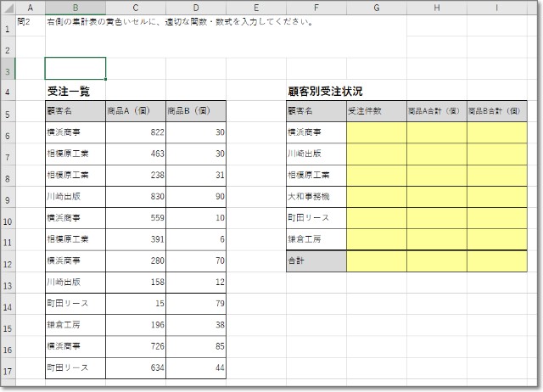Select row header 12
This screenshot has height=392, width=543.
pyautogui.click(x=8, y=261)
